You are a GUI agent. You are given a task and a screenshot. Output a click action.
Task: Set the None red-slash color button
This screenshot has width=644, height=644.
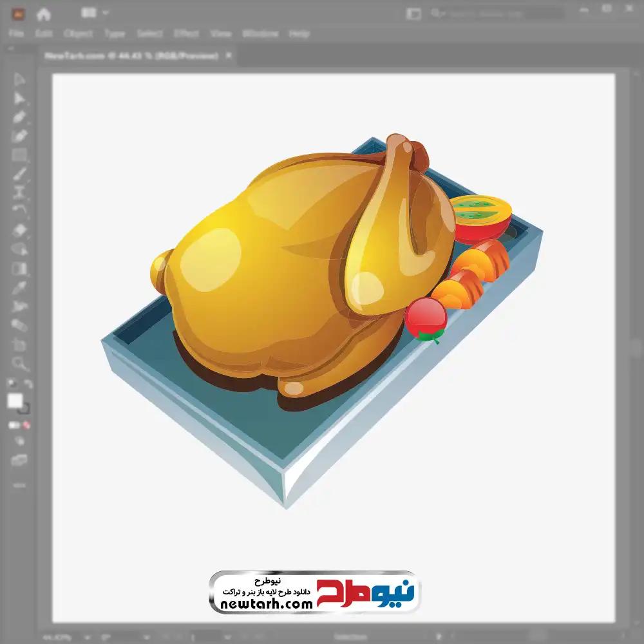(x=26, y=425)
